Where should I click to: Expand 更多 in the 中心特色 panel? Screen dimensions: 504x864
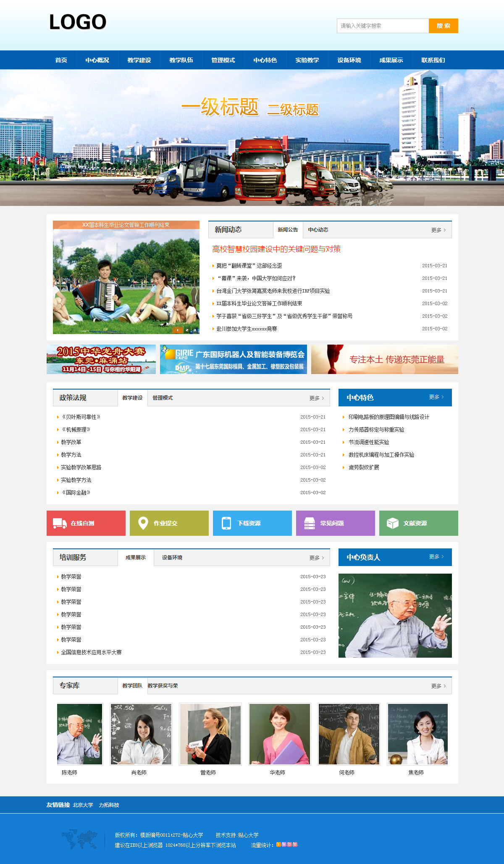[x=436, y=397]
